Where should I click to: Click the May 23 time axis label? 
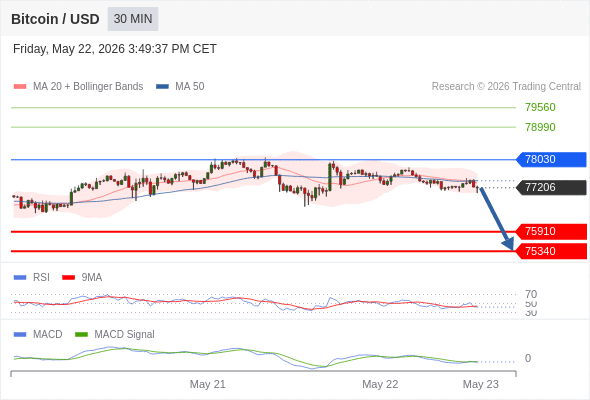[481, 384]
